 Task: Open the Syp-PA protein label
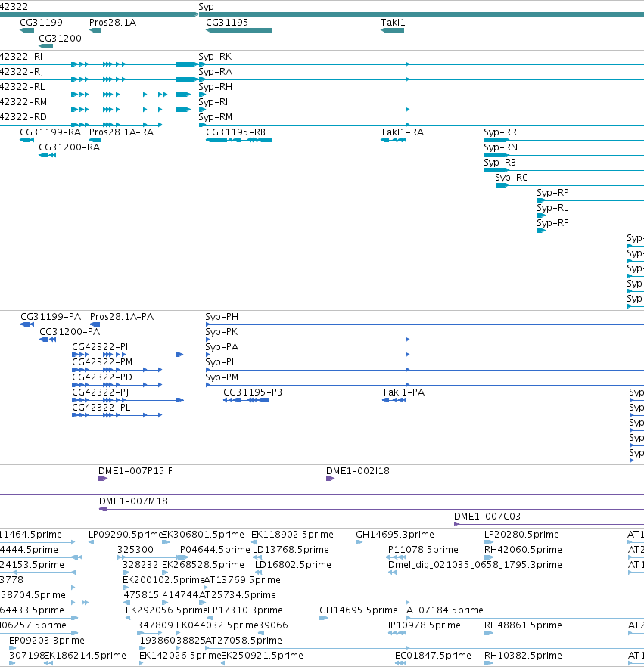pyautogui.click(x=222, y=347)
